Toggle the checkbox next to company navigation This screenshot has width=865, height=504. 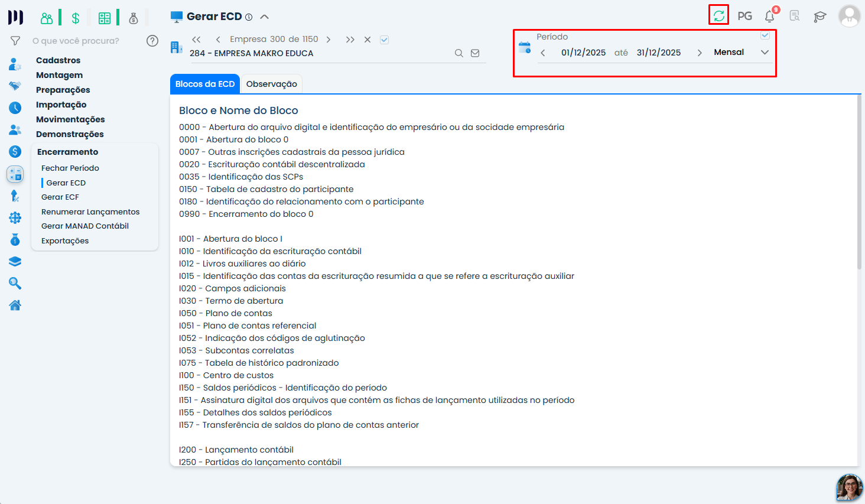(x=384, y=40)
